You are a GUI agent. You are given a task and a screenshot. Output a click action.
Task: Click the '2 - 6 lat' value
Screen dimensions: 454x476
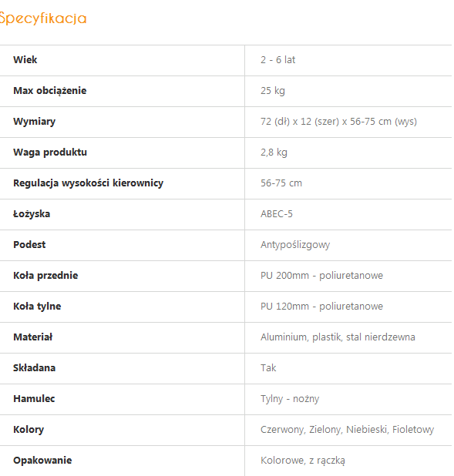(x=277, y=60)
